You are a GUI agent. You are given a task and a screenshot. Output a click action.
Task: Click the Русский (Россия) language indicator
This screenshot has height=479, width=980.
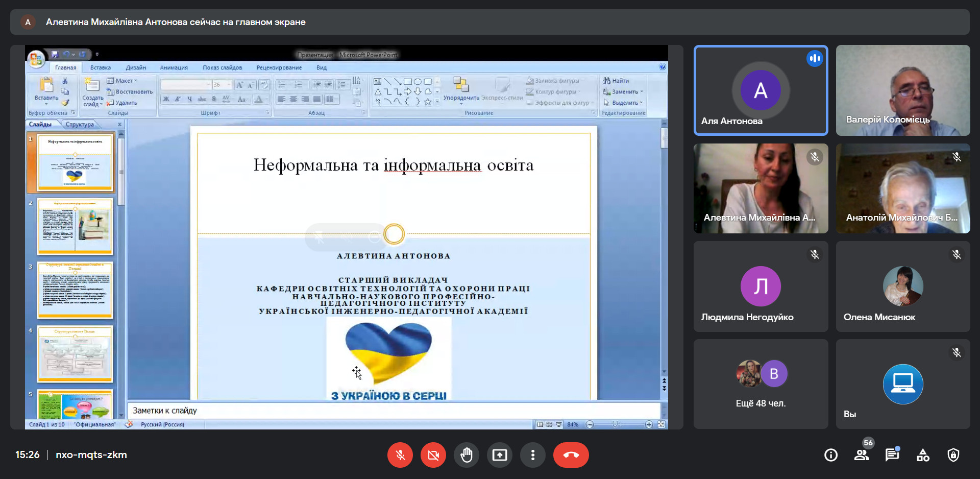pos(162,424)
